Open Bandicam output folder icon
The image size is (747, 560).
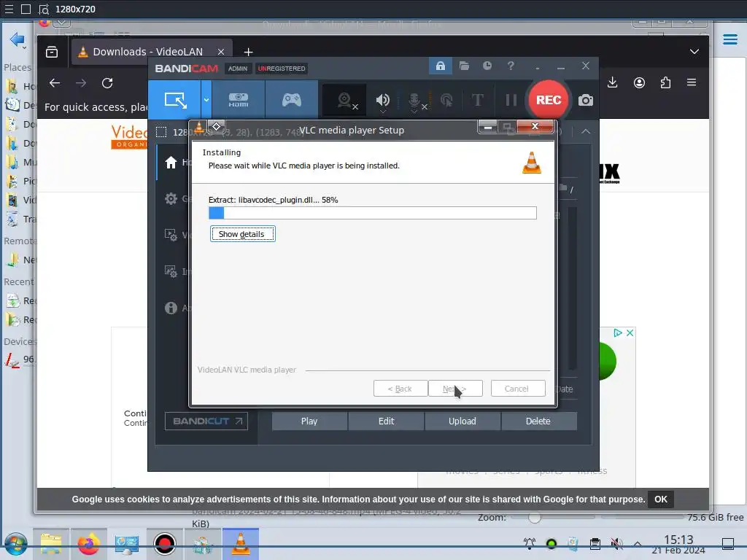pos(464,66)
